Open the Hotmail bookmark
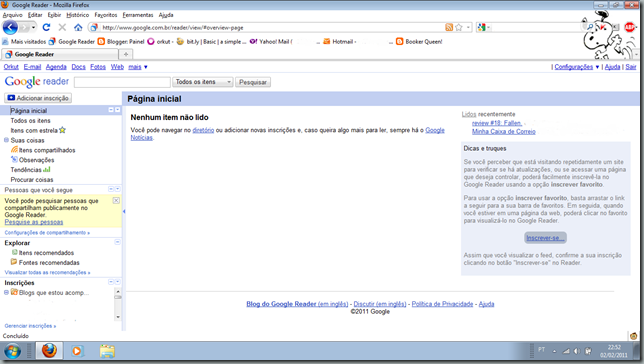This screenshot has height=364, width=644. (340, 41)
